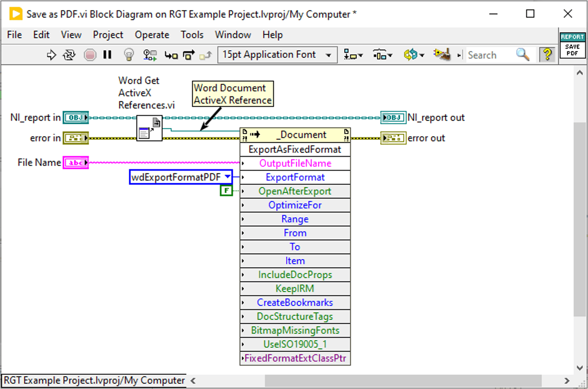
Task: Click the Word Document ActiveX Reference comment
Action: coord(233,94)
